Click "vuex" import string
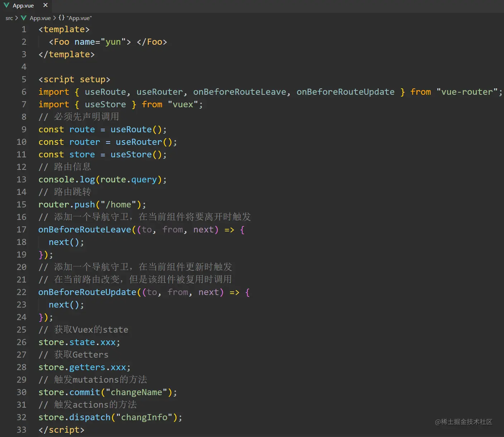The width and height of the screenshot is (504, 437). point(183,104)
